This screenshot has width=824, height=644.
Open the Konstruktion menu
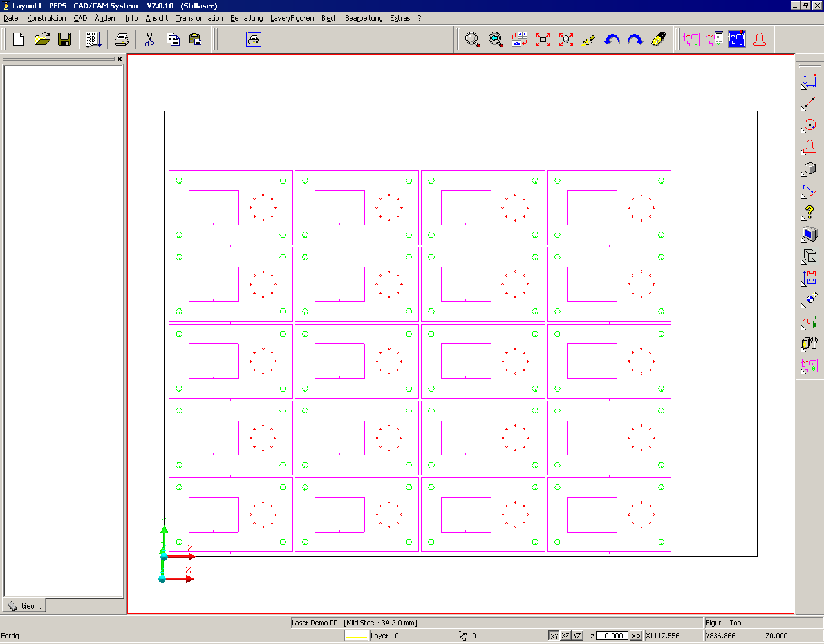pos(46,18)
